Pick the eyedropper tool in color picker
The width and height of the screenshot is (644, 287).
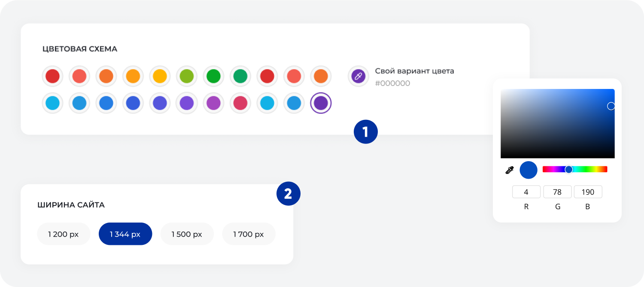tap(509, 170)
